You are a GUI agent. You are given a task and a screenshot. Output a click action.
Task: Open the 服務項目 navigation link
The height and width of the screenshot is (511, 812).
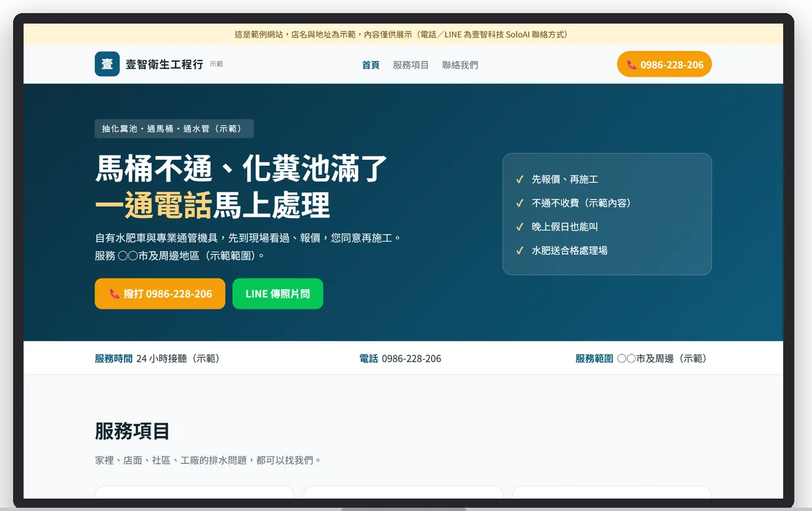coord(411,65)
